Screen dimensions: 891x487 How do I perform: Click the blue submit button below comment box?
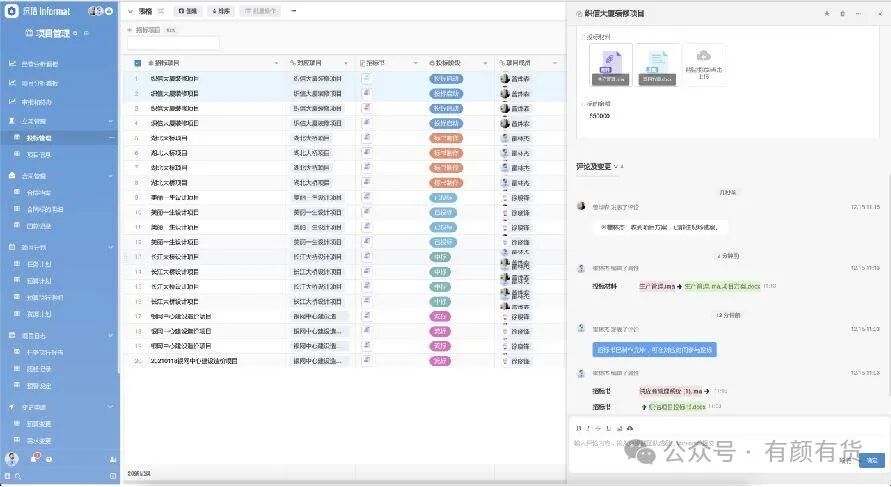click(872, 460)
